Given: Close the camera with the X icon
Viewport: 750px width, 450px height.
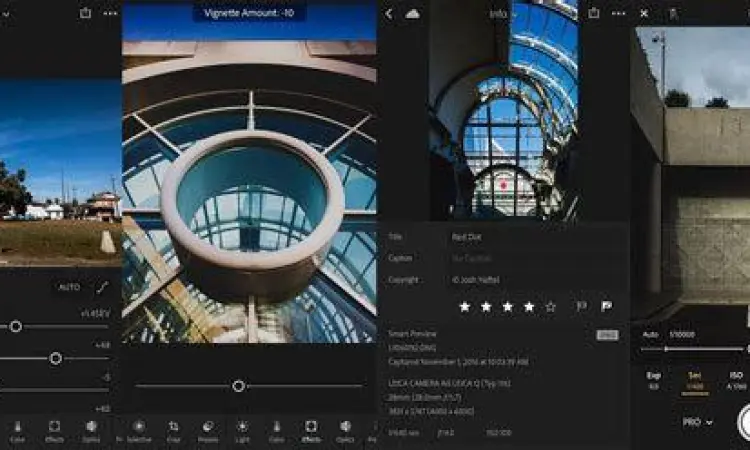Looking at the screenshot, I should click(x=644, y=13).
